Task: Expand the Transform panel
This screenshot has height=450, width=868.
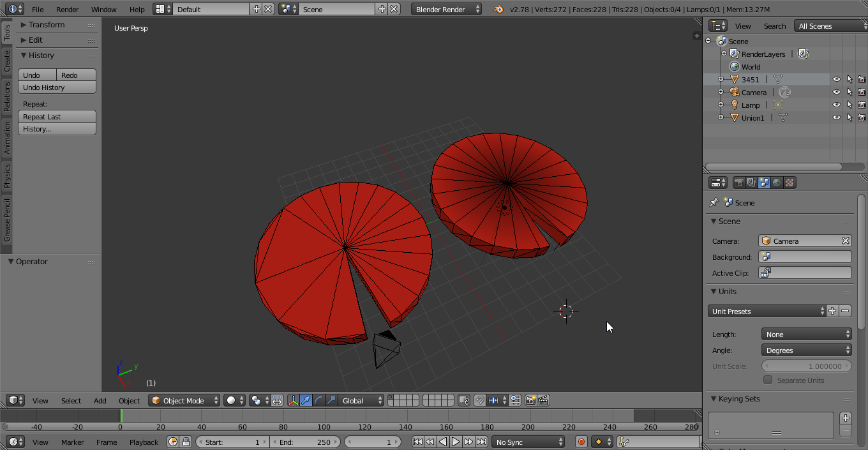Action: (46, 25)
